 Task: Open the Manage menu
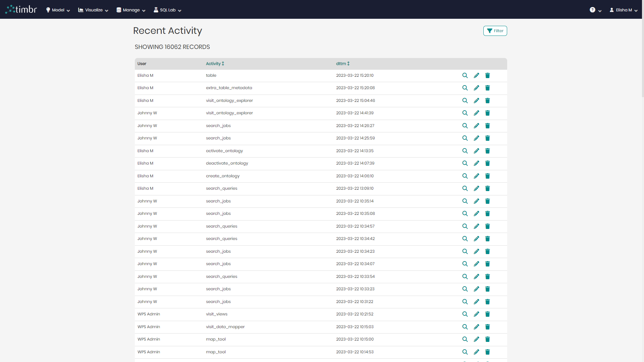130,10
